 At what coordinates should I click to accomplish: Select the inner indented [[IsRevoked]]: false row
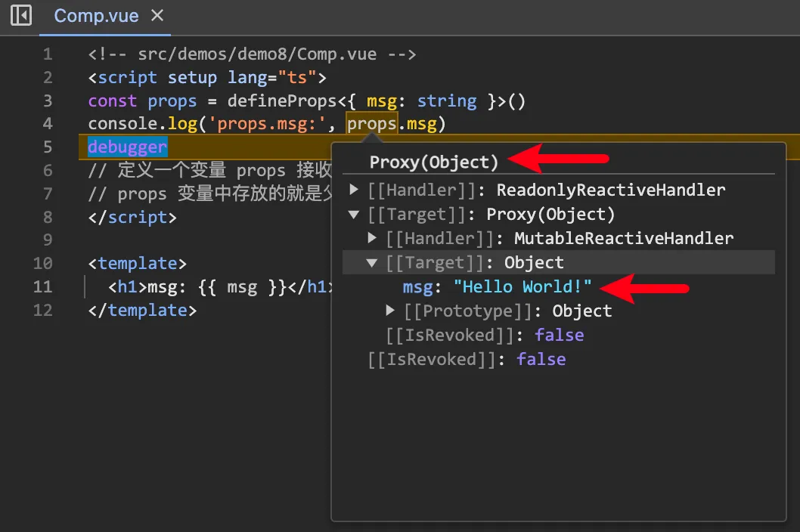(x=484, y=335)
